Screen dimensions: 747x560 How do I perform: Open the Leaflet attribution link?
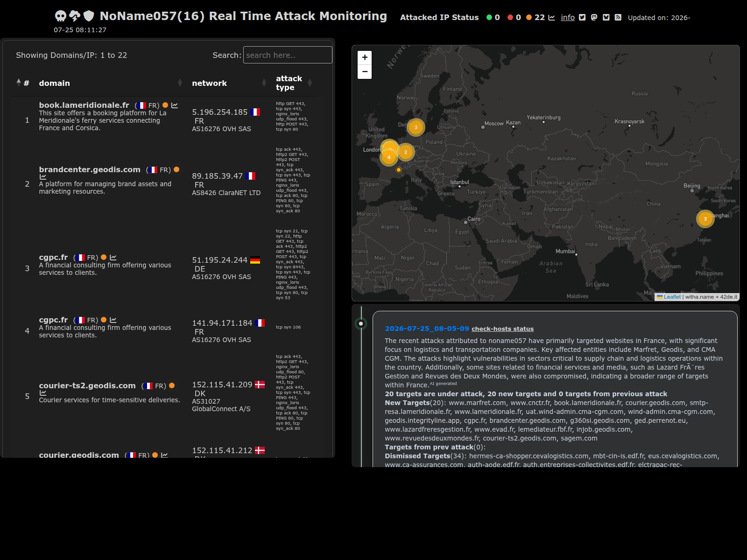click(672, 297)
